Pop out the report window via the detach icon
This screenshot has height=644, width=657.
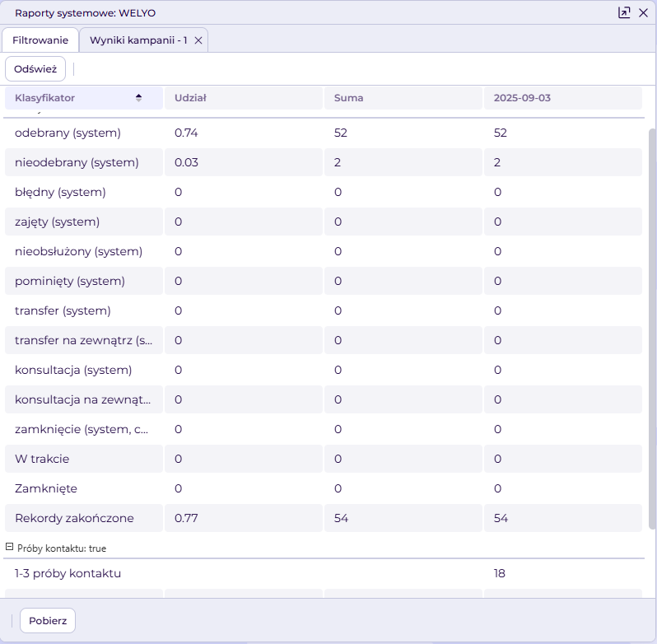[x=624, y=12]
